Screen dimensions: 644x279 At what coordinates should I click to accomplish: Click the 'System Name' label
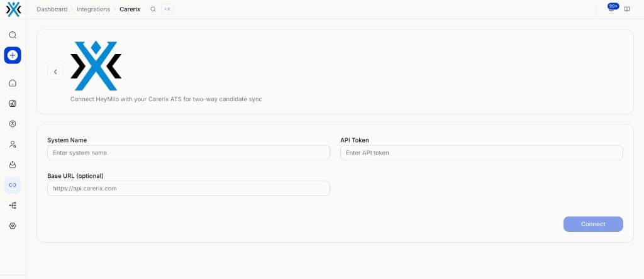67,140
